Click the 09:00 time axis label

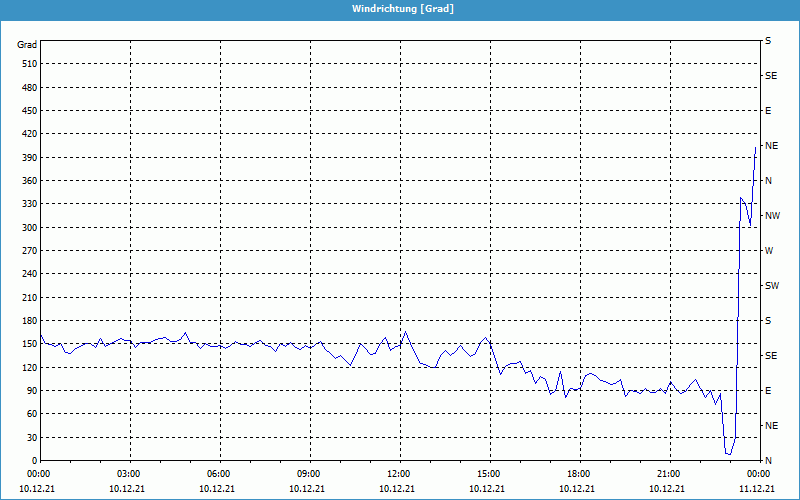(x=309, y=474)
